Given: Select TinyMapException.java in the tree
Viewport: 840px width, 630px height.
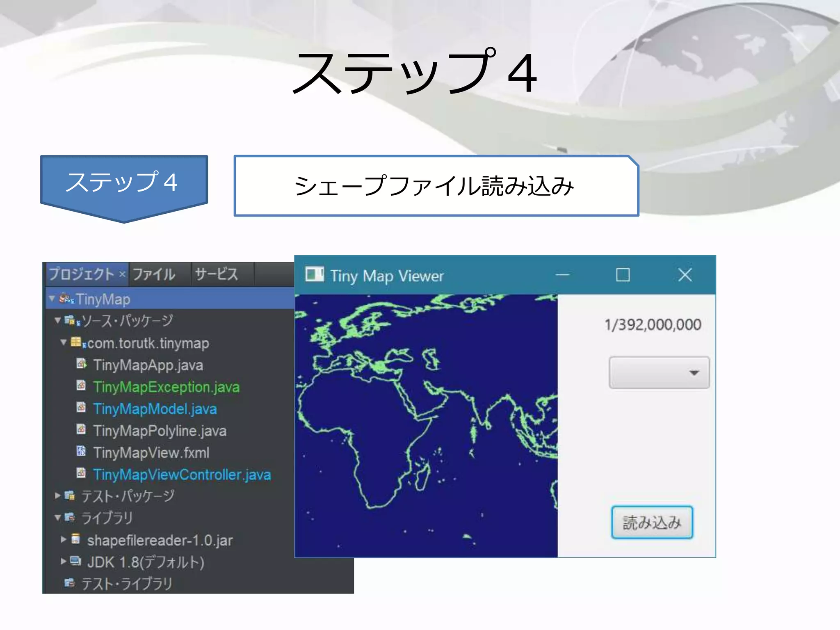Looking at the screenshot, I should 166,386.
